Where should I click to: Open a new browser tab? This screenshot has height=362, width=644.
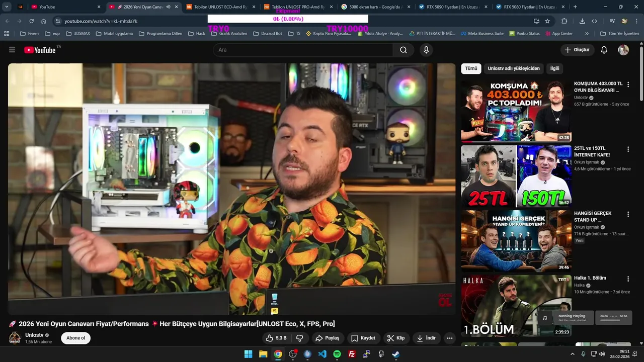tap(575, 7)
